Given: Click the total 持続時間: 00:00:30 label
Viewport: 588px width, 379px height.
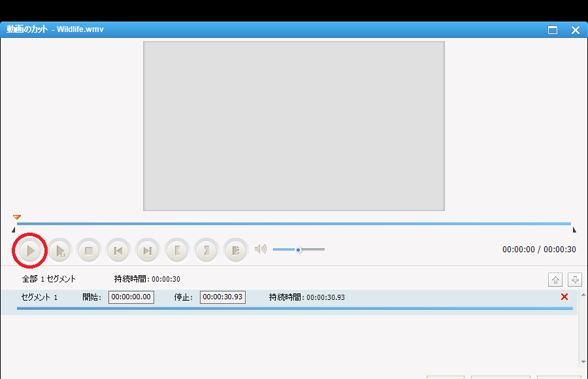Looking at the screenshot, I should point(147,279).
